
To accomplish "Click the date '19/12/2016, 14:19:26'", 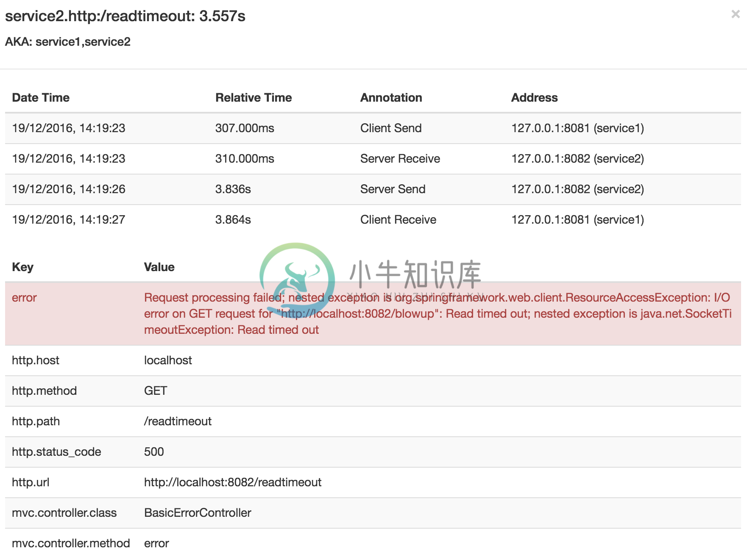I will click(x=69, y=189).
